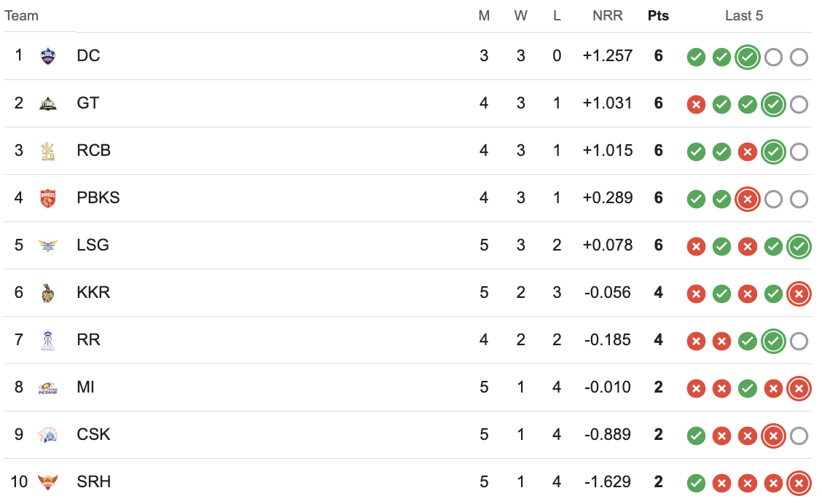Screen dimensions: 822x504
Task: Click the KKR team logo
Action: [x=47, y=293]
